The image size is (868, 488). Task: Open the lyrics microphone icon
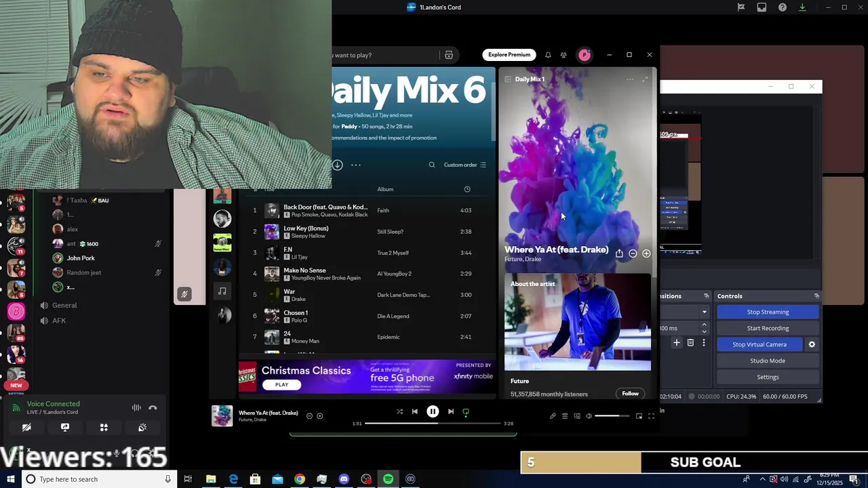click(x=553, y=416)
